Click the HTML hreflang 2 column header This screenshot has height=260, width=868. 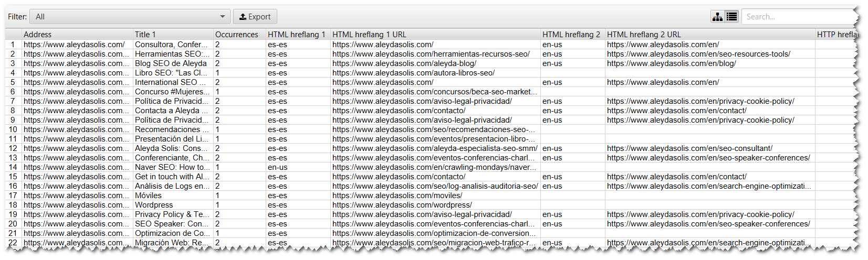[x=571, y=35]
